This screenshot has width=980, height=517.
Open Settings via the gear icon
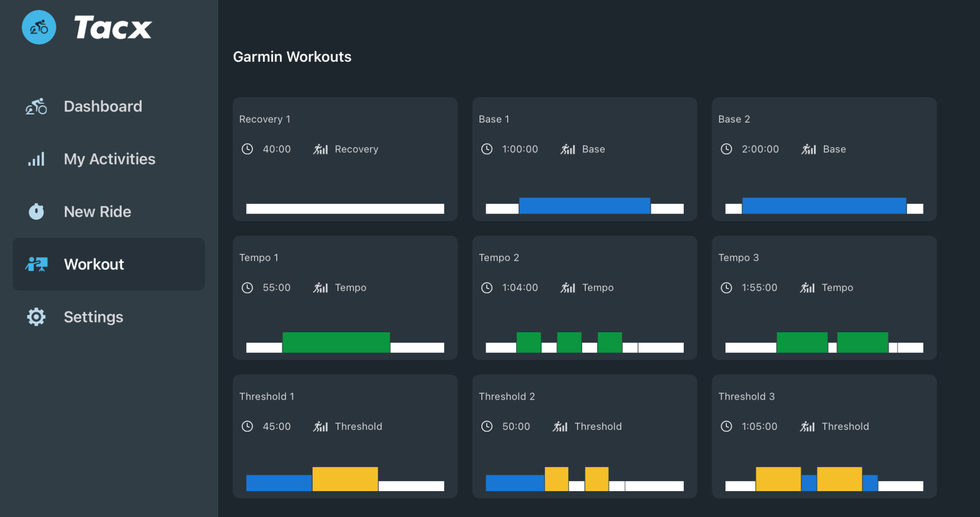coord(36,316)
